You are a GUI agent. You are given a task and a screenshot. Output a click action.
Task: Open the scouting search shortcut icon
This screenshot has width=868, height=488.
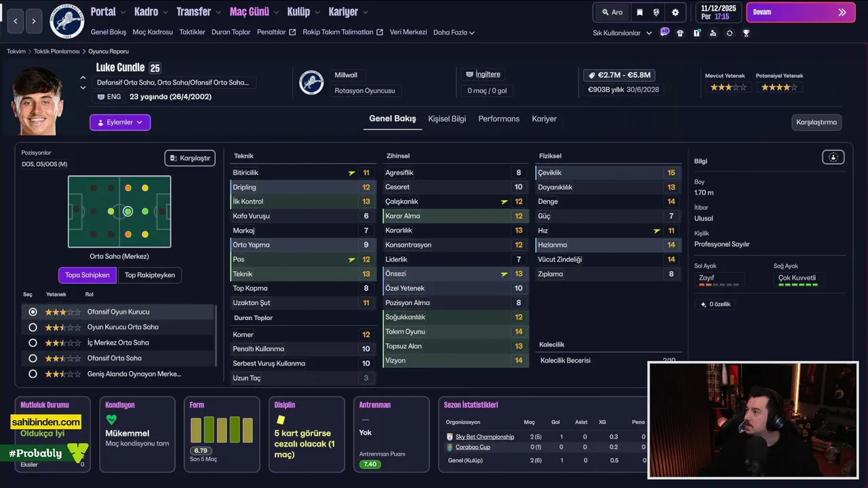pos(713,33)
